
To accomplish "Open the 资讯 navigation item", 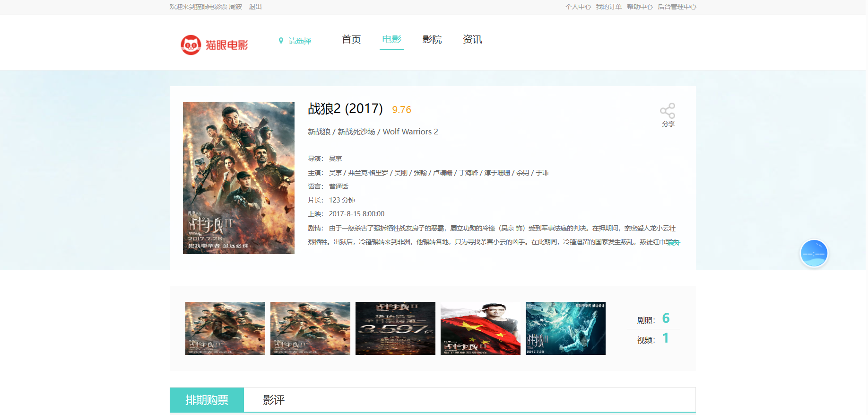I will [472, 40].
